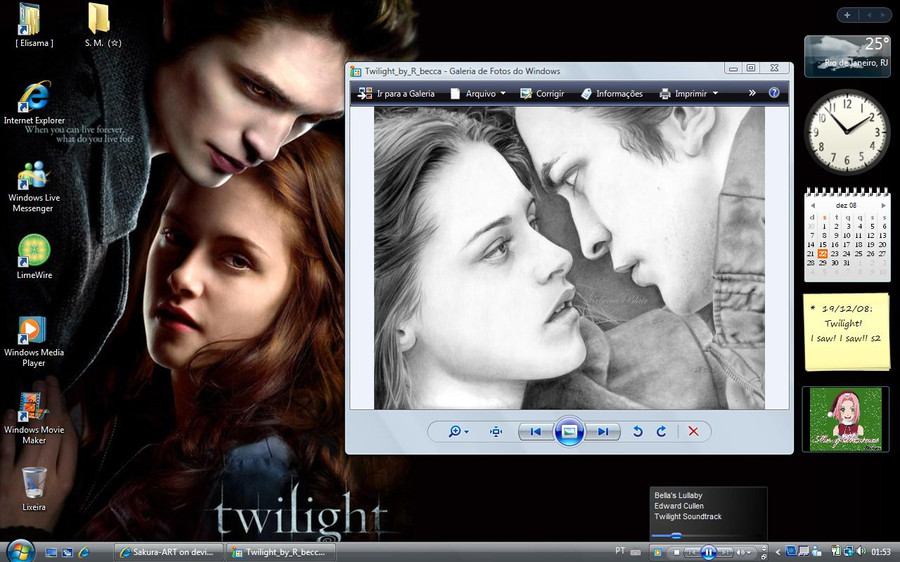Click Corrigir in Photo Gallery toolbar
The width and height of the screenshot is (900, 562).
tap(542, 94)
